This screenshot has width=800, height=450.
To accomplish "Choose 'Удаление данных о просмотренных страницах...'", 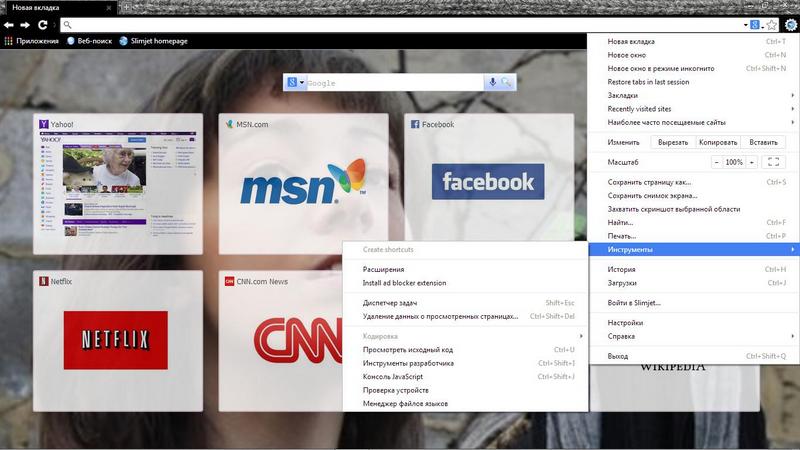I will click(x=465, y=316).
